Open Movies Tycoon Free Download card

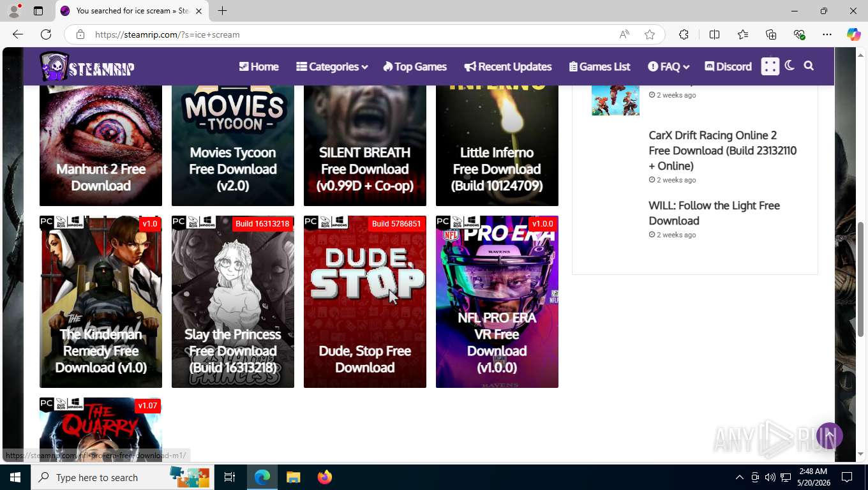coord(233,145)
